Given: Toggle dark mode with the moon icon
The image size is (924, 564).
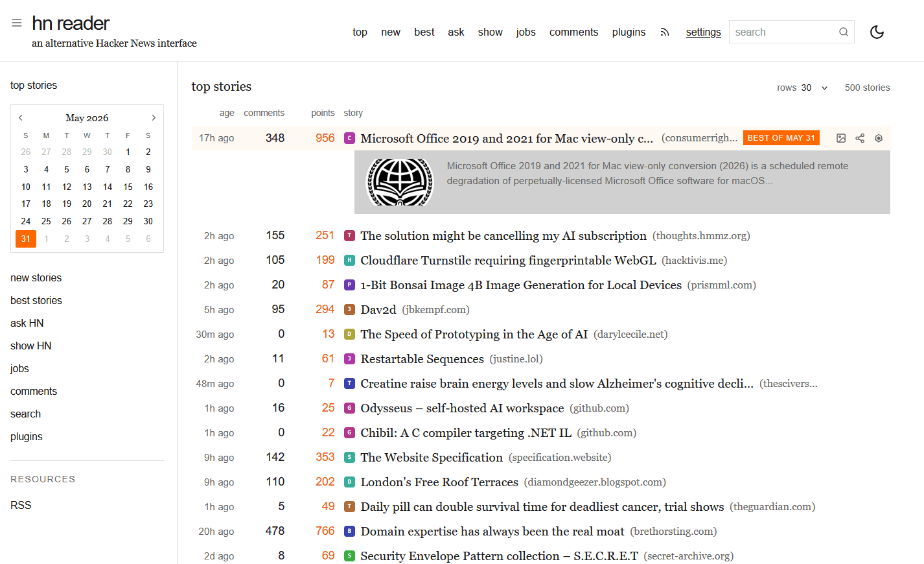Looking at the screenshot, I should coord(877,32).
